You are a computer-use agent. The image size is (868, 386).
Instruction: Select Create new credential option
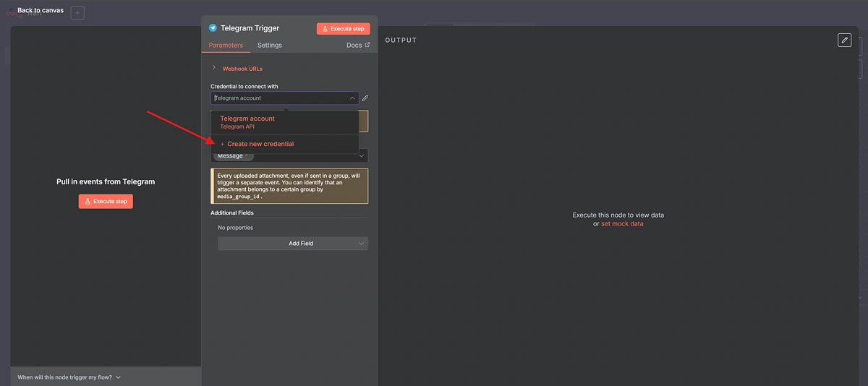[258, 144]
